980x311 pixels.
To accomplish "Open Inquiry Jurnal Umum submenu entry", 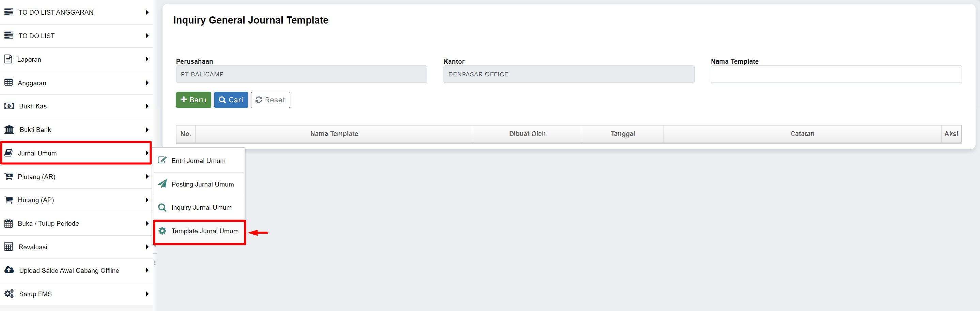I will (x=201, y=207).
